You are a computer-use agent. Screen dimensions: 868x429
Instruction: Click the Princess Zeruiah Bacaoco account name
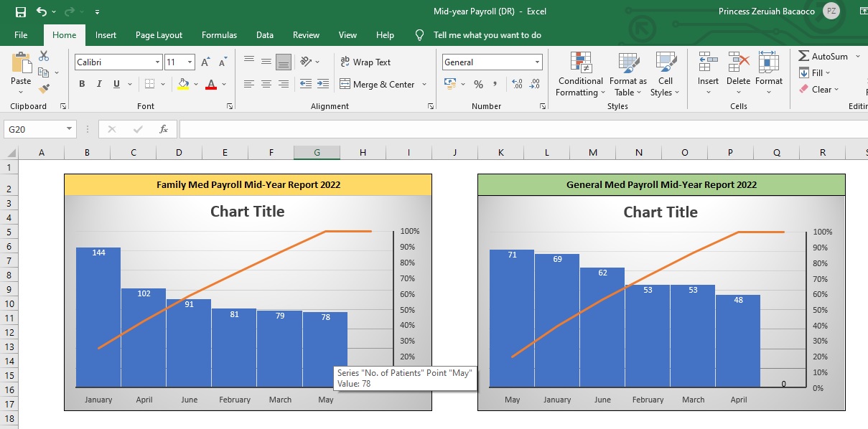tap(765, 11)
